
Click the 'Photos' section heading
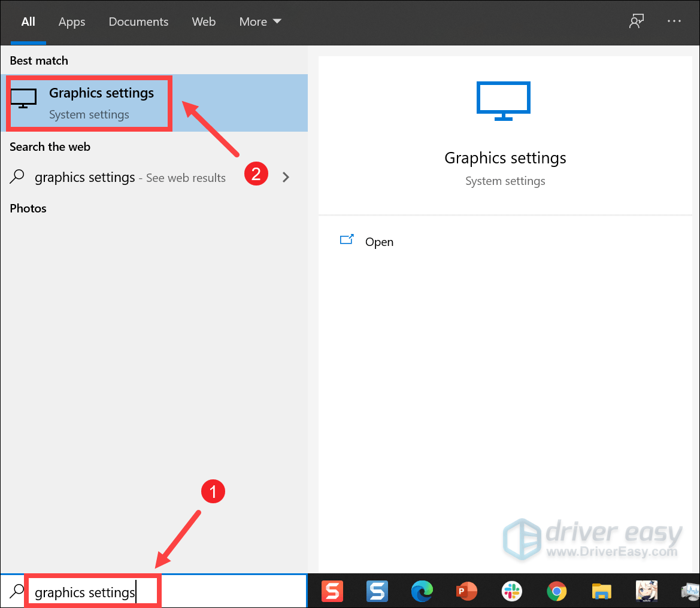point(28,208)
